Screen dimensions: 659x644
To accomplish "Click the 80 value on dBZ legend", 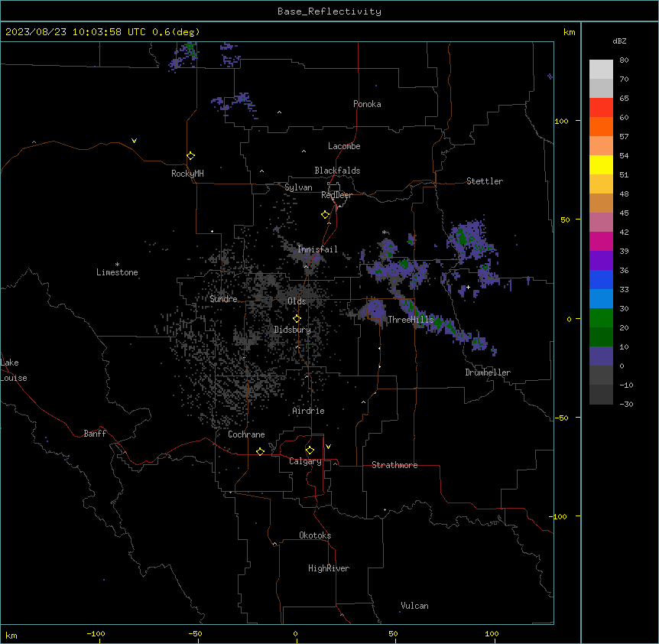I will (624, 60).
